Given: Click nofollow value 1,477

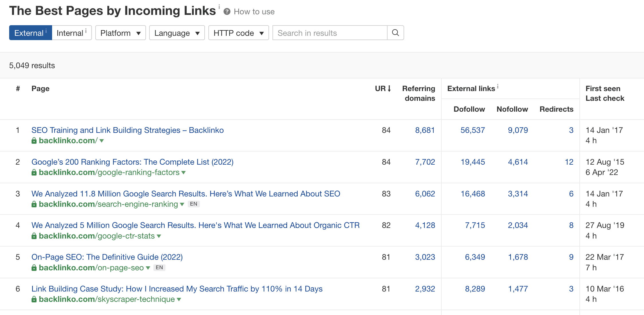Looking at the screenshot, I should coord(518,289).
